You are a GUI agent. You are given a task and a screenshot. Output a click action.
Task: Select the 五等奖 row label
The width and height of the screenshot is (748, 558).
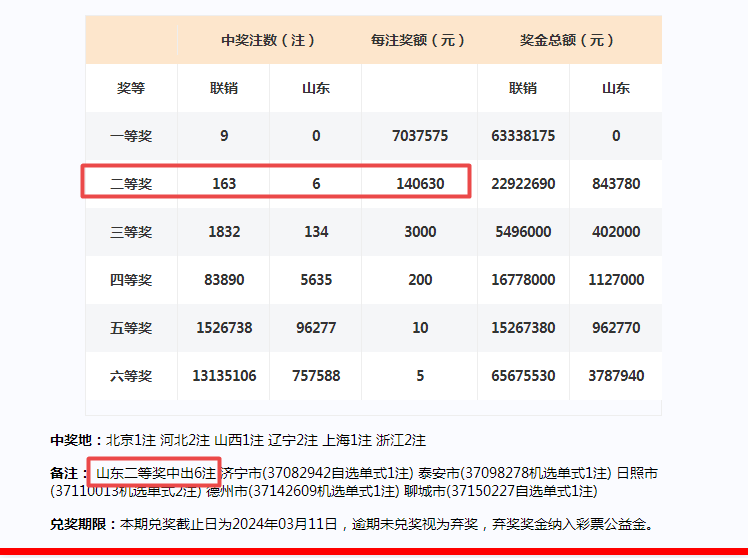point(131,328)
